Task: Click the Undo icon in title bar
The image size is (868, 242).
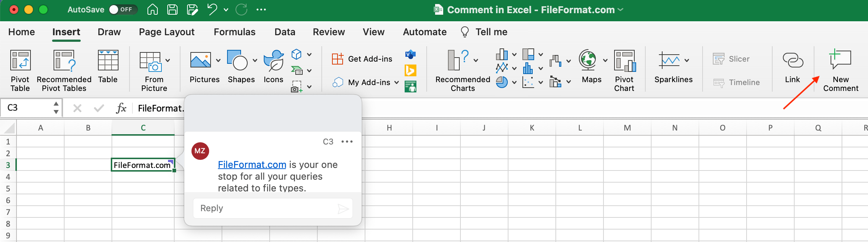Action: coord(212,10)
